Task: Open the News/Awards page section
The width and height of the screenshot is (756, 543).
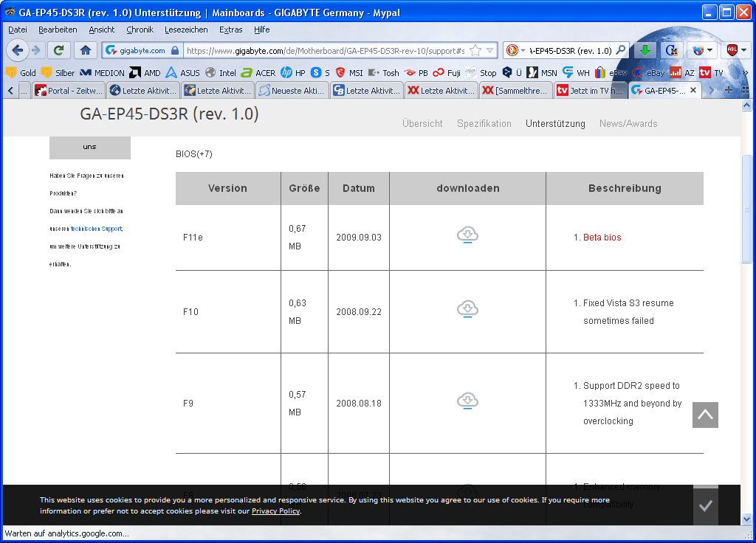Action: pyautogui.click(x=628, y=123)
